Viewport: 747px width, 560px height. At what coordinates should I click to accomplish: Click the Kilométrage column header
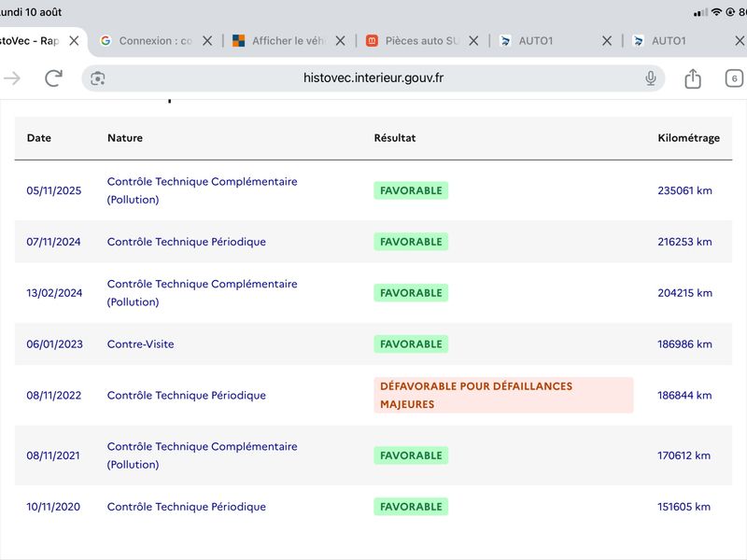click(x=688, y=138)
